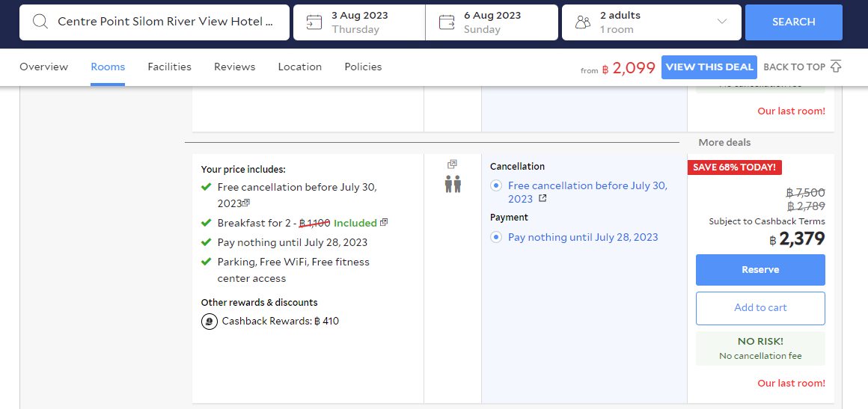Click the guests people icon

coord(583,22)
